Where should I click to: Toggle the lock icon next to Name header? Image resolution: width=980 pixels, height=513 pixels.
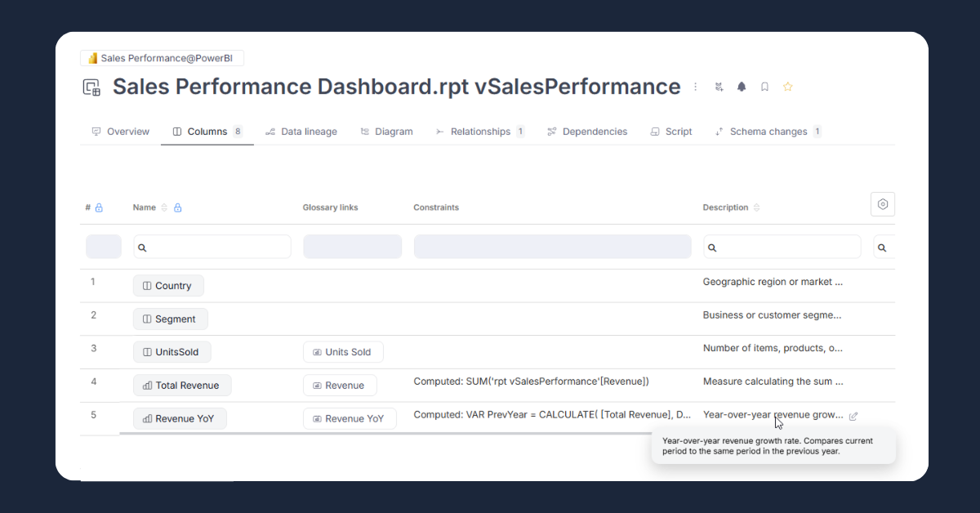pos(178,207)
